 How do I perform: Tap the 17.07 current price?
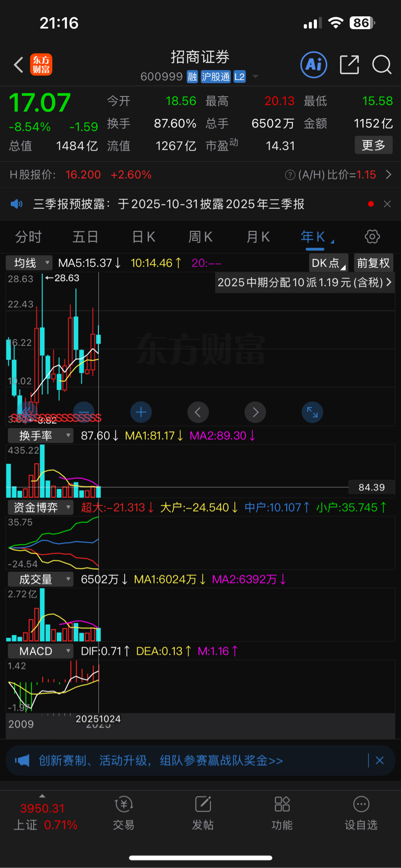40,102
